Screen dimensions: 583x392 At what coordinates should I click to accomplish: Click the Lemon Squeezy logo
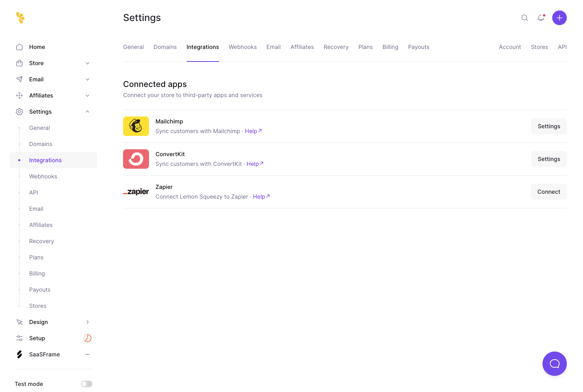pos(20,18)
